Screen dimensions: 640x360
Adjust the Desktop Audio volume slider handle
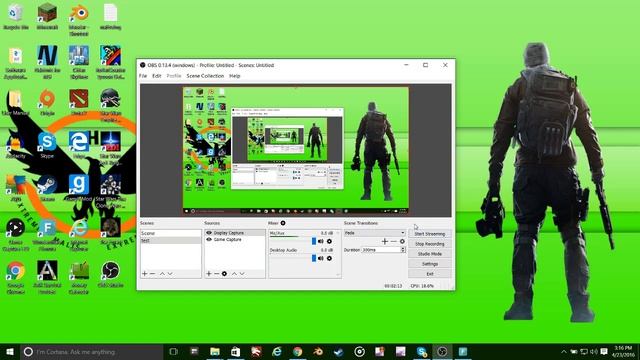pyautogui.click(x=314, y=258)
